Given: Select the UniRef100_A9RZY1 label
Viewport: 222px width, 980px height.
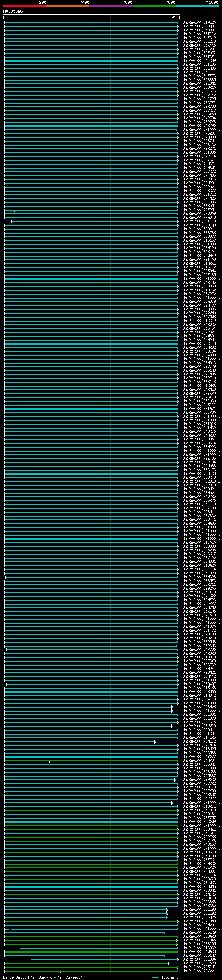Looking at the screenshot, I should tap(199, 149).
